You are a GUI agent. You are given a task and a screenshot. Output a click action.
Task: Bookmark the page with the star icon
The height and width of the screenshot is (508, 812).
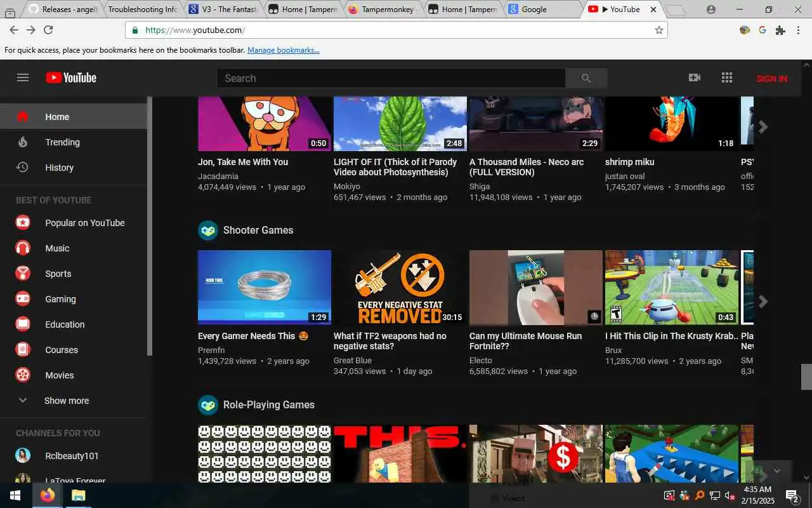click(658, 30)
